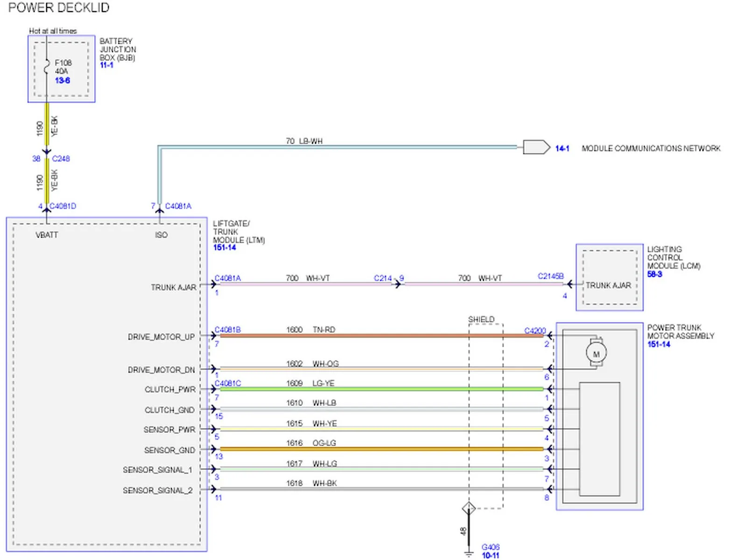Screen dimensions: 730x560
Task: Click the F108 40A fuse label
Action: click(x=63, y=67)
